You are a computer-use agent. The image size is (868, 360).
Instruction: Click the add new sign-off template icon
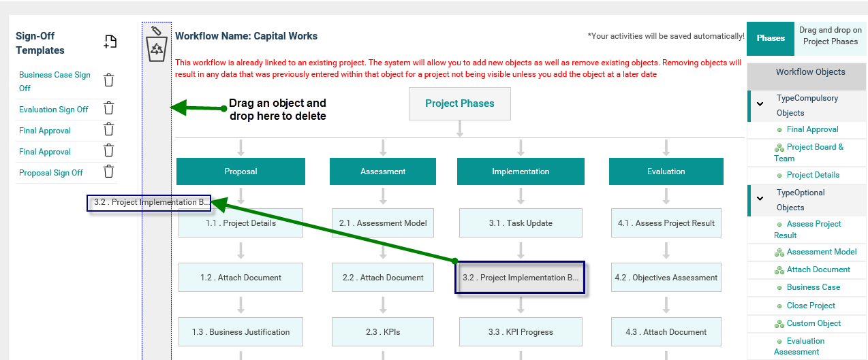pyautogui.click(x=110, y=42)
